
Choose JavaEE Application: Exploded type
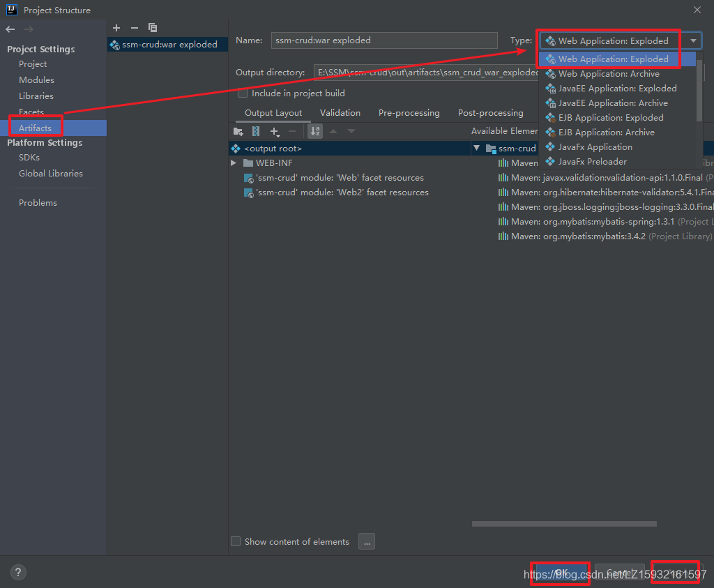click(x=617, y=89)
